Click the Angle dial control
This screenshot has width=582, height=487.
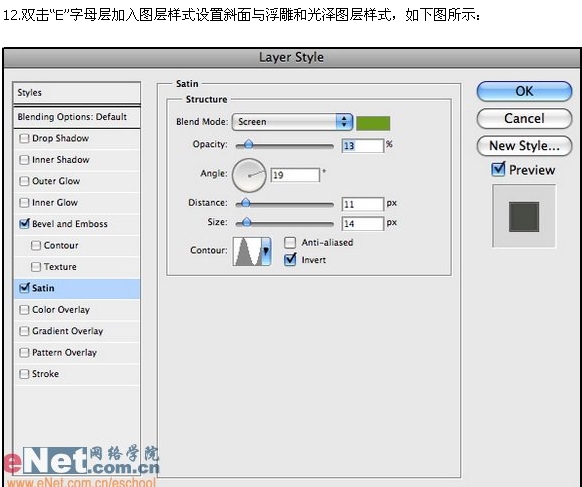249,175
